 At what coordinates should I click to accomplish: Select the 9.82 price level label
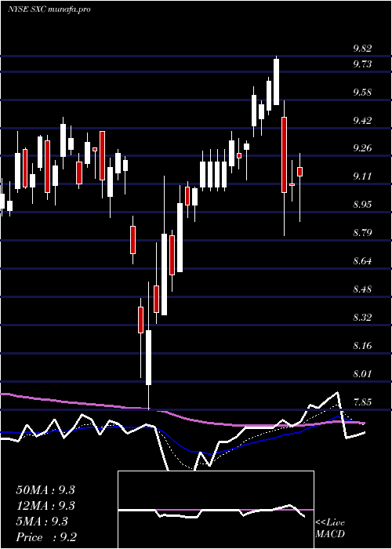362,49
